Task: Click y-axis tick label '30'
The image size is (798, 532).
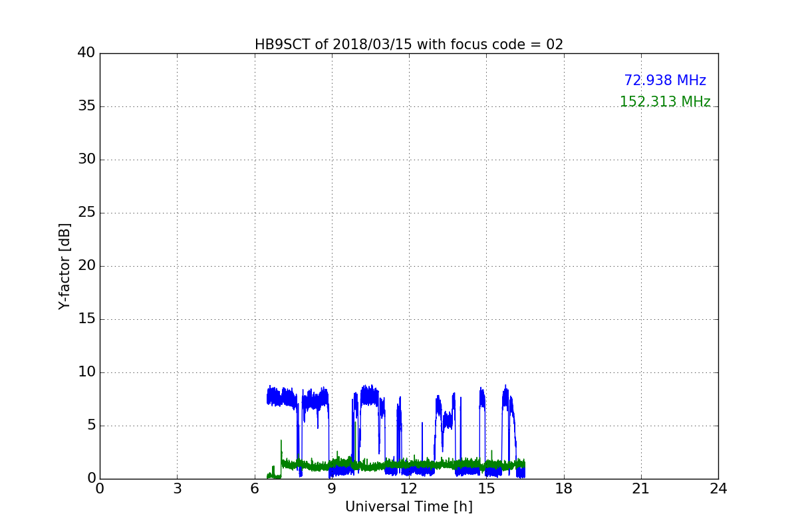Action: [x=86, y=160]
